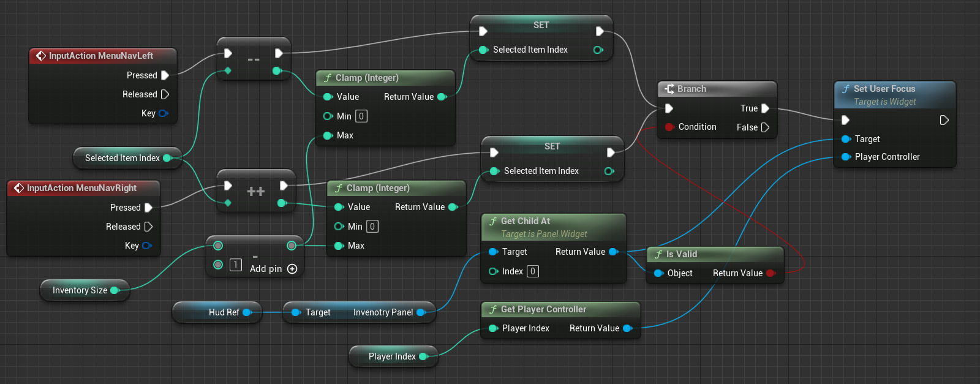This screenshot has height=384, width=980.
Task: Click lower SET Selected Item Index output pin
Action: [x=609, y=171]
